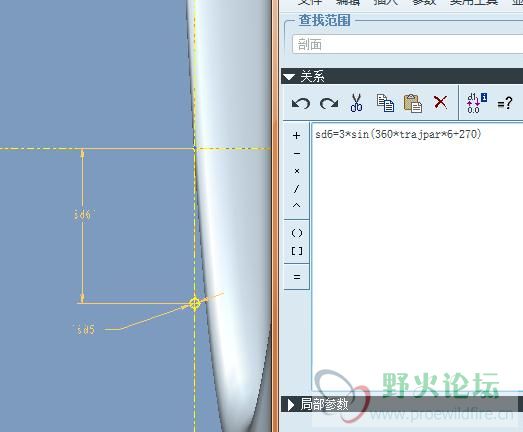Collapse the 关系 section
The height and width of the screenshot is (432, 523).
pyautogui.click(x=289, y=77)
